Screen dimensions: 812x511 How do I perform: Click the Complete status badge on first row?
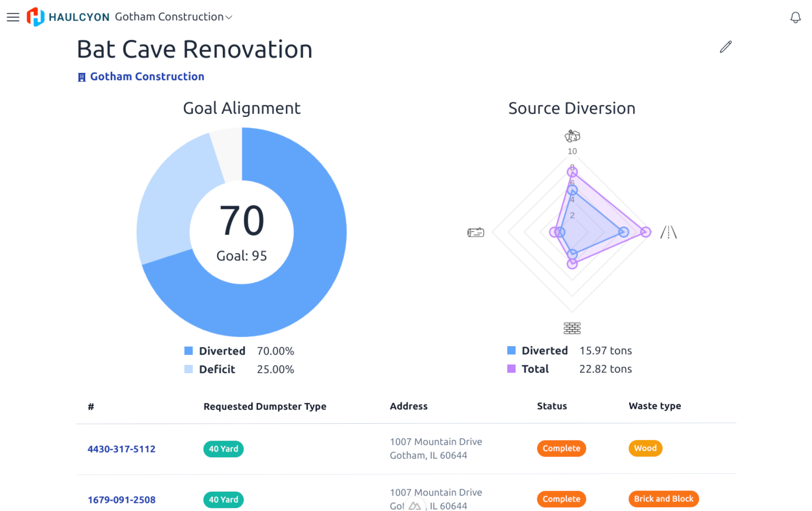pyautogui.click(x=560, y=448)
